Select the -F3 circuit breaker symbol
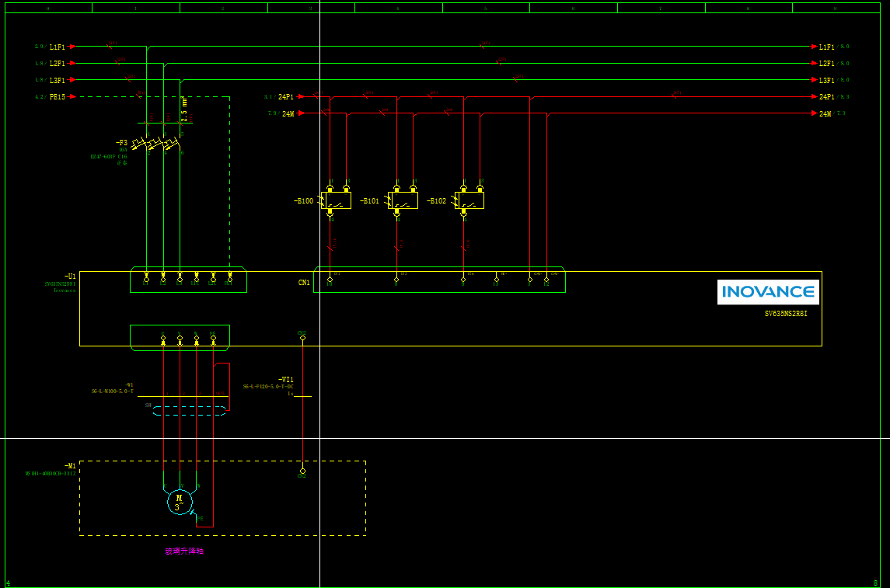 [159, 144]
